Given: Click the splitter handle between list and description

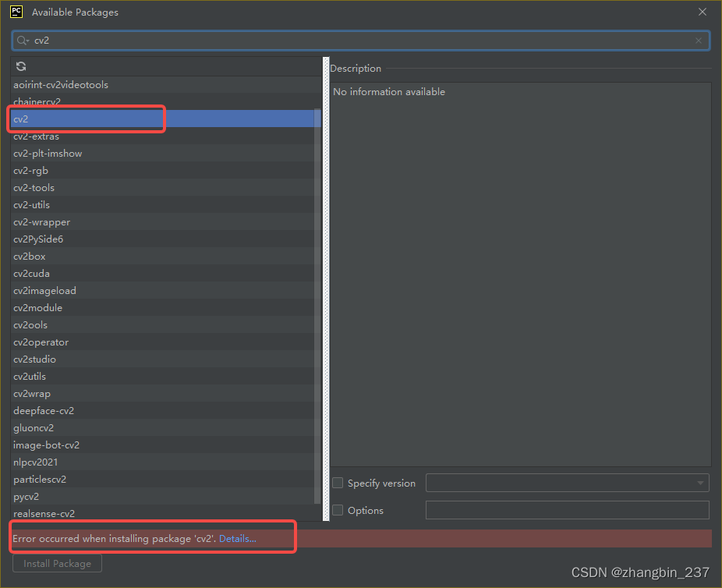Looking at the screenshot, I should pyautogui.click(x=326, y=289).
